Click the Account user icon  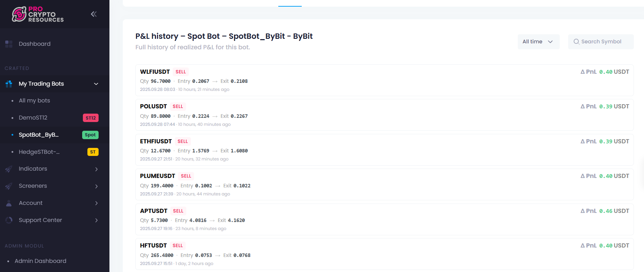9,203
